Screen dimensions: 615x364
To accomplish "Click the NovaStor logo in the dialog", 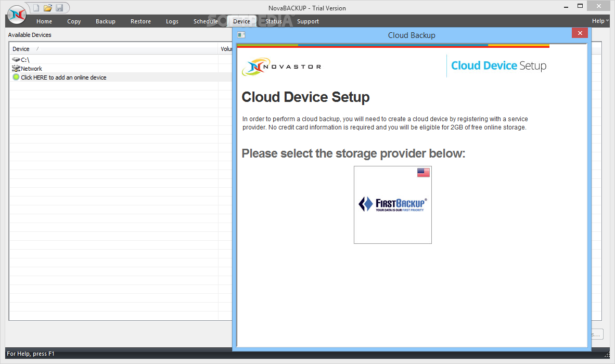I will [281, 67].
